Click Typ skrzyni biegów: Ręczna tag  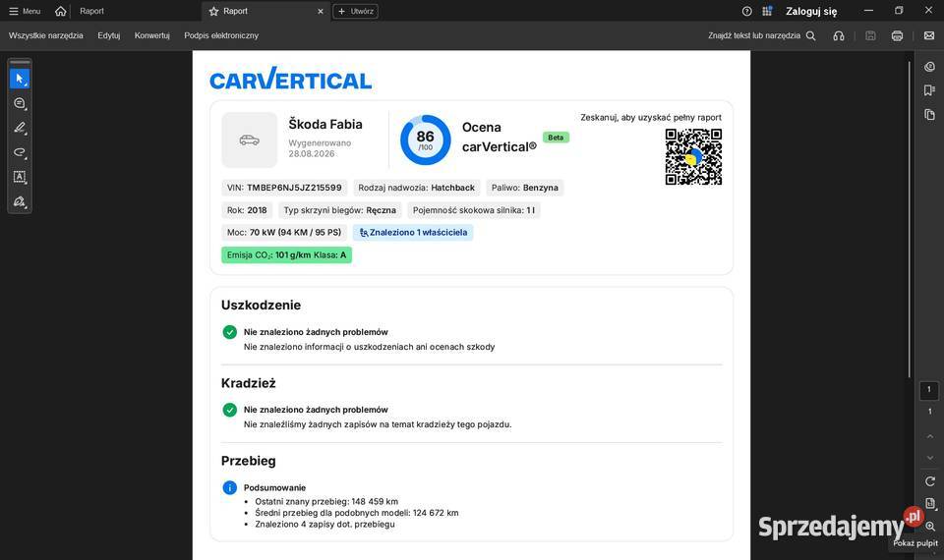pos(339,210)
